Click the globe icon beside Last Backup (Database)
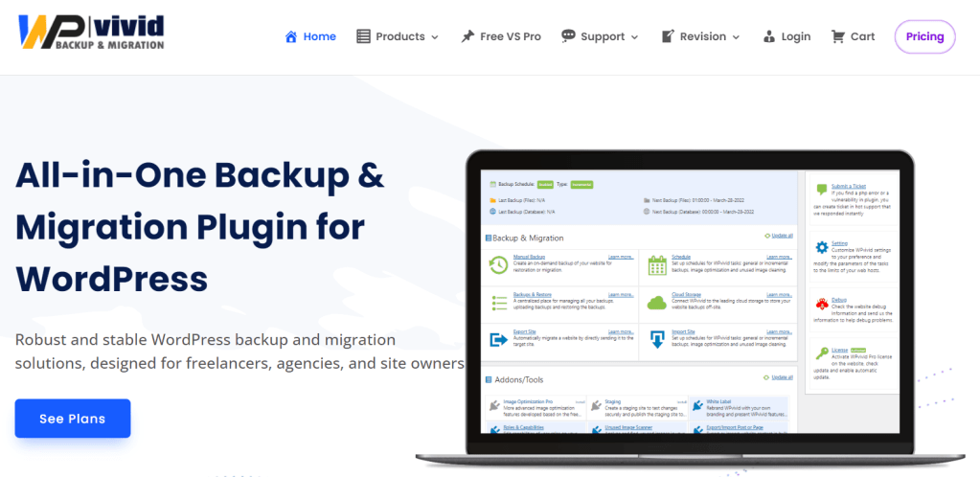Image resolution: width=980 pixels, height=477 pixels. pos(492,212)
